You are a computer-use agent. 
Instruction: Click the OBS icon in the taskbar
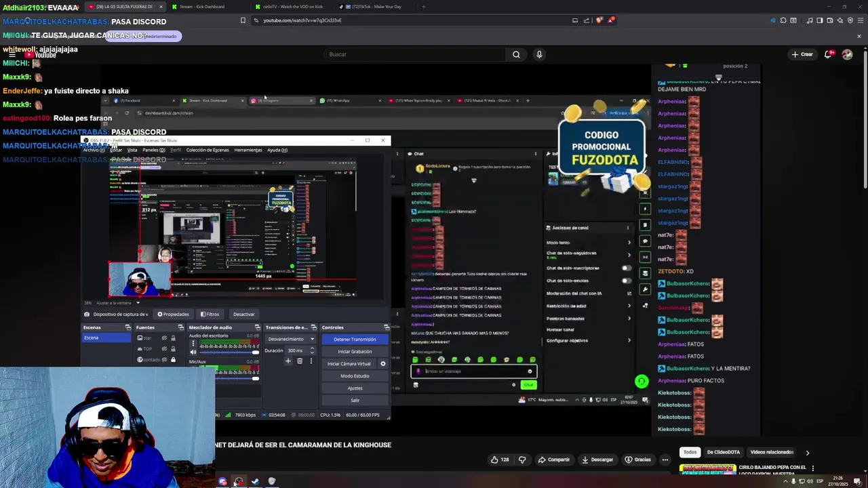(x=239, y=482)
